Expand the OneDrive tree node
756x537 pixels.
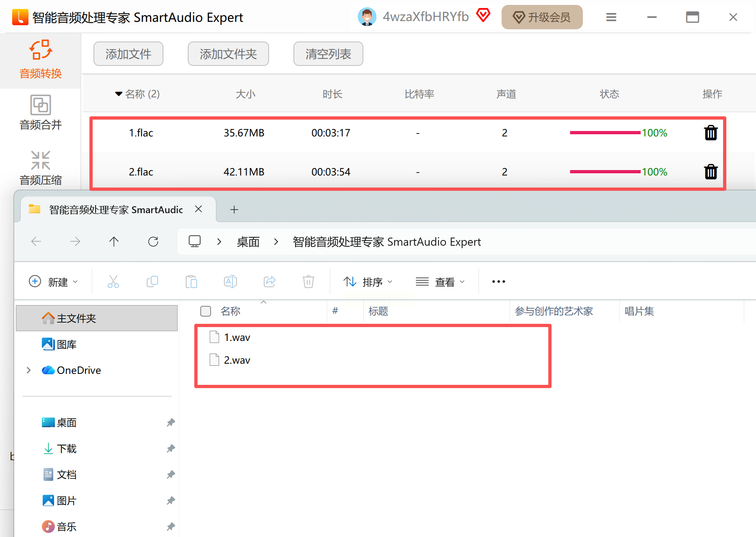tap(28, 370)
